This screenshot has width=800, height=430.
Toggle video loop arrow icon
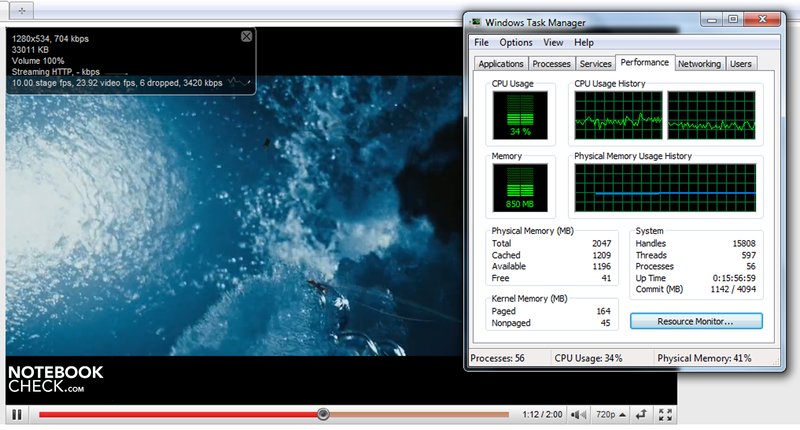[641, 415]
